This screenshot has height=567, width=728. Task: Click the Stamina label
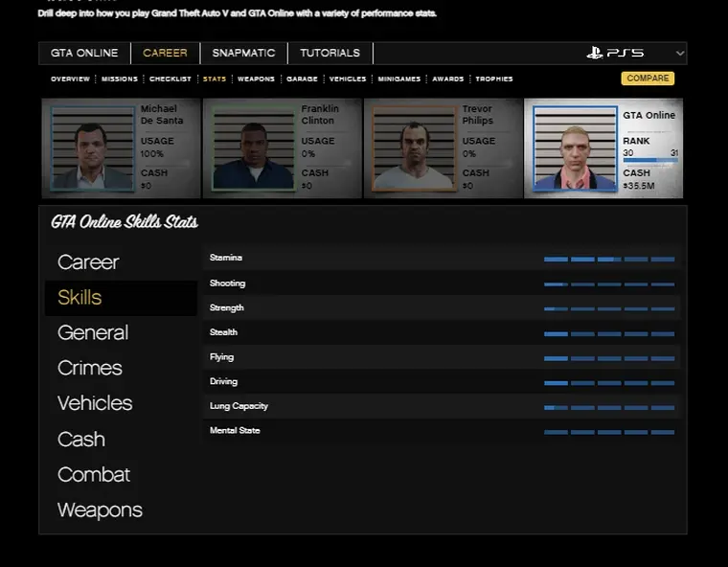226,258
